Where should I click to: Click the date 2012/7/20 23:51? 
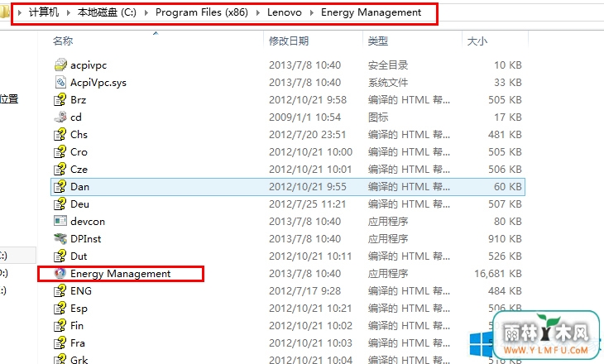click(x=308, y=134)
